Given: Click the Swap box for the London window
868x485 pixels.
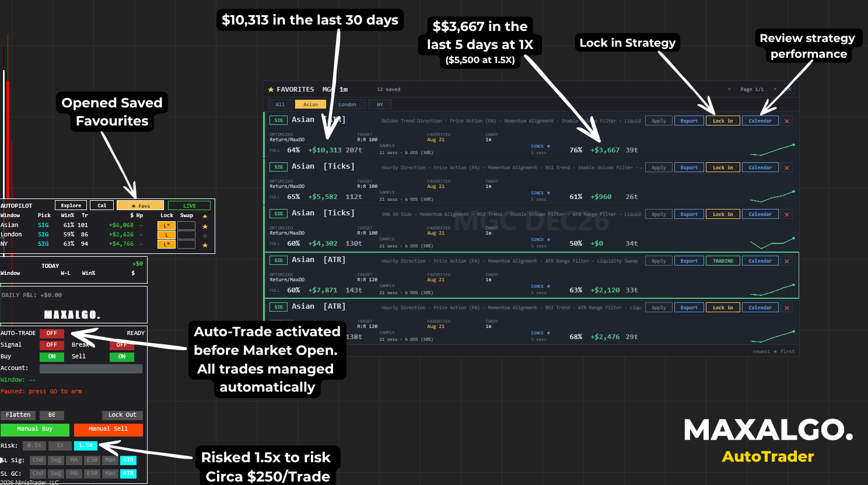Looking at the screenshot, I should [x=186, y=235].
